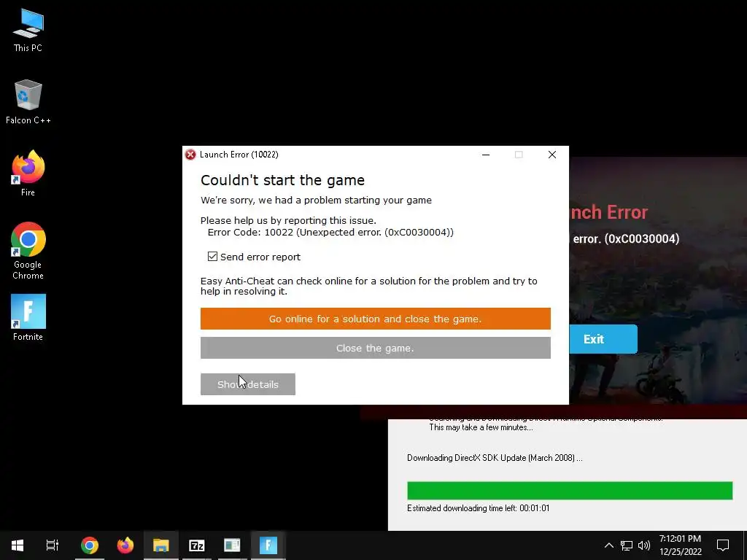Open the Fortnite desktop shortcut
Image resolution: width=747 pixels, height=560 pixels.
pyautogui.click(x=28, y=318)
